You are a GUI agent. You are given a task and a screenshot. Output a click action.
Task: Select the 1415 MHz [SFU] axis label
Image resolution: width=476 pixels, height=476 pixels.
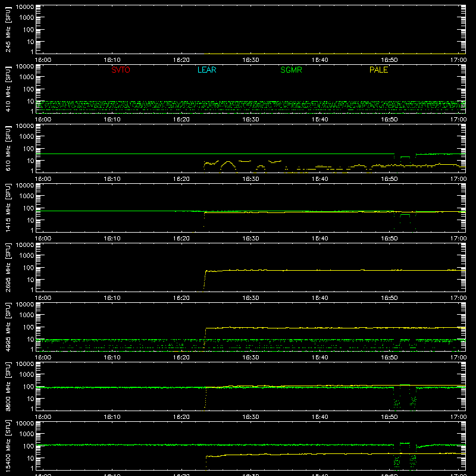(8, 208)
